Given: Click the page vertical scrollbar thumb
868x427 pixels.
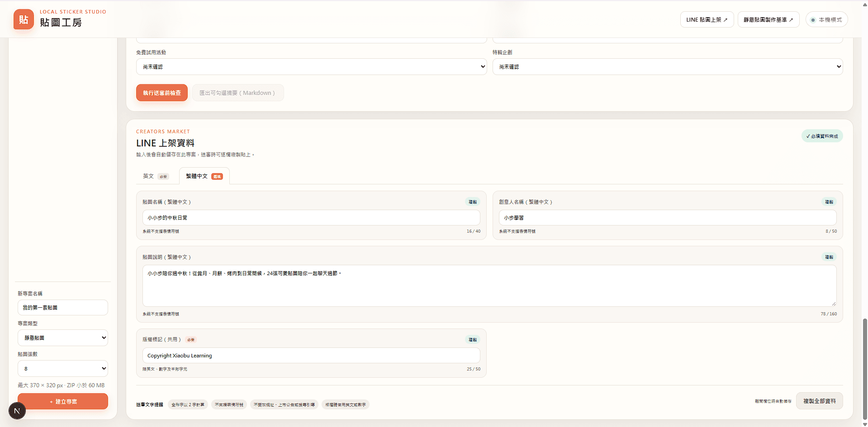Looking at the screenshot, I should tap(865, 369).
